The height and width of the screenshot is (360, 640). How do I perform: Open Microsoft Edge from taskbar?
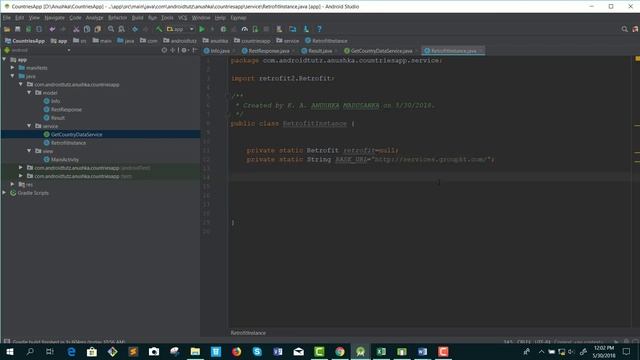click(x=71, y=351)
